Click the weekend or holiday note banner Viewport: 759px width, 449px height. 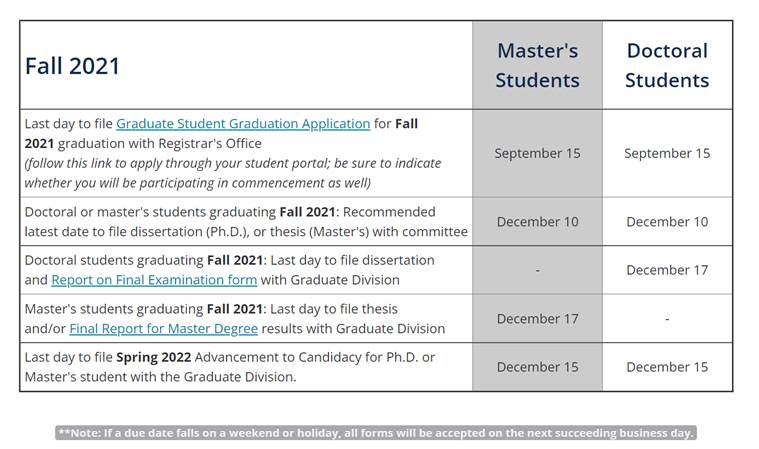(376, 433)
